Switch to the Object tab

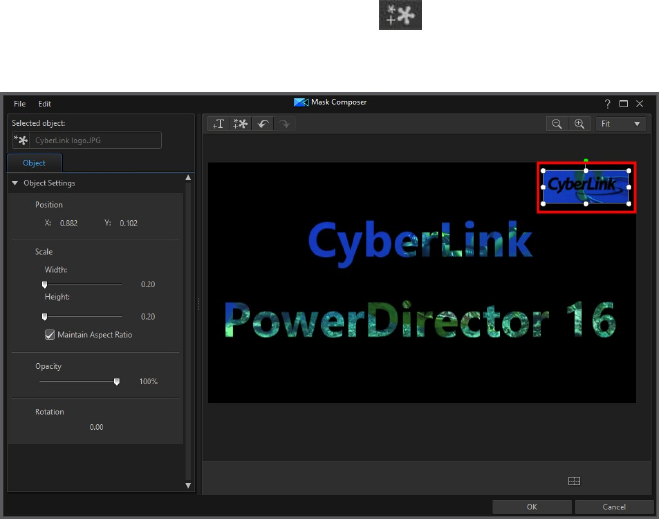pyautogui.click(x=34, y=163)
